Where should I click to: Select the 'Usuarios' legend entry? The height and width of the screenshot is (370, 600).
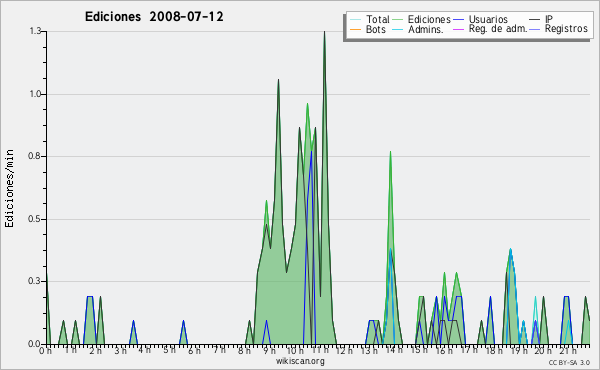(488, 19)
